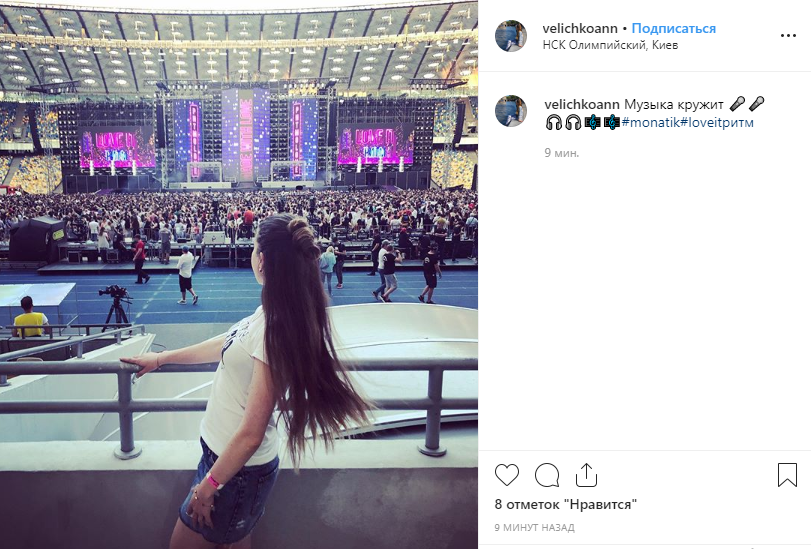811x549 pixels.
Task: Click the Подписаться follow link
Action: (673, 28)
